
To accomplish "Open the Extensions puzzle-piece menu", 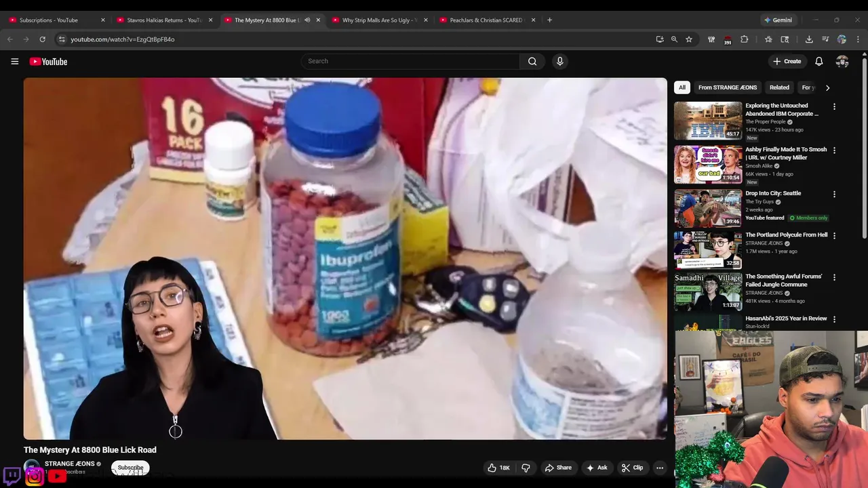I will (x=744, y=39).
